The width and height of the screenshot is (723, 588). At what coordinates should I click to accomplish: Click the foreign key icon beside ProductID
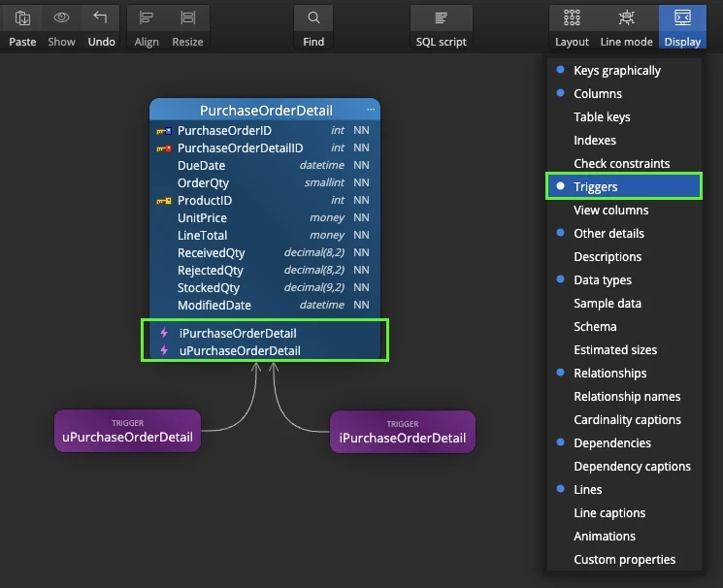pos(164,201)
